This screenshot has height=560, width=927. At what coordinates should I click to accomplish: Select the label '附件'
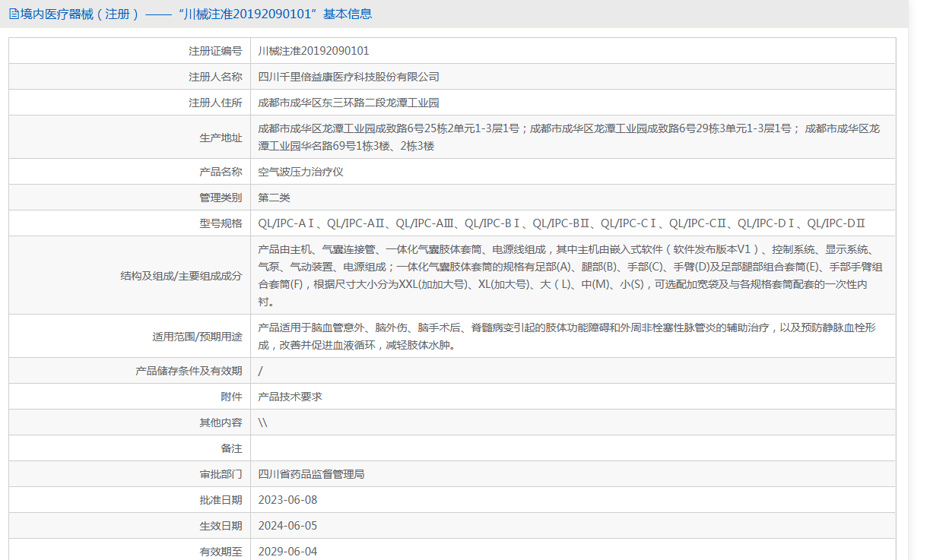point(231,397)
